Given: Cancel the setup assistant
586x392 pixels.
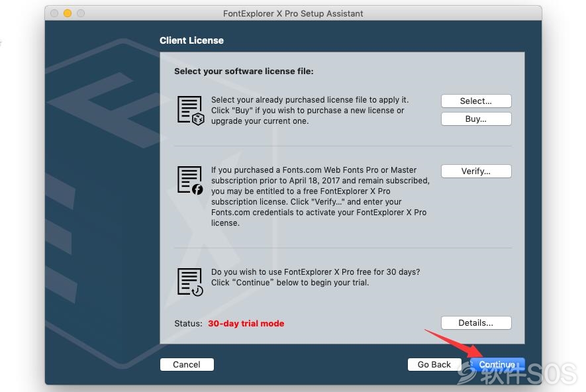Looking at the screenshot, I should pos(187,364).
